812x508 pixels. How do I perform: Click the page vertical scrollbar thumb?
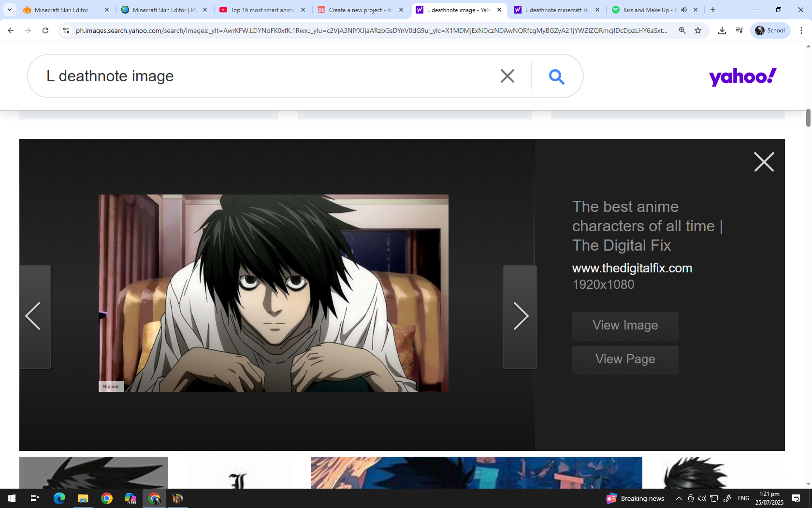coord(808,118)
